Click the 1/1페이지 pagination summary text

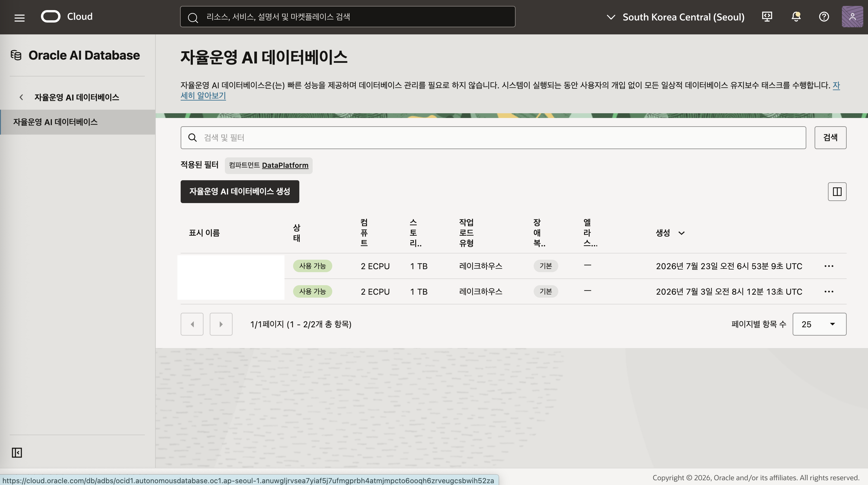pos(301,324)
